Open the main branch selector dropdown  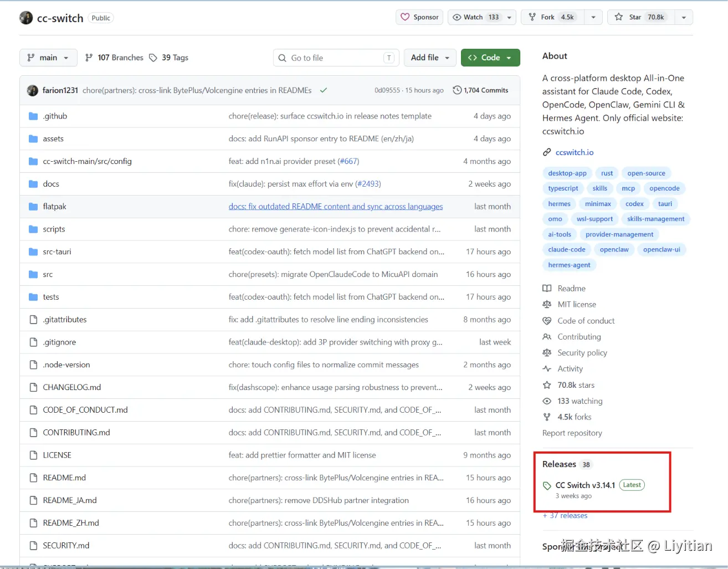[x=48, y=58]
